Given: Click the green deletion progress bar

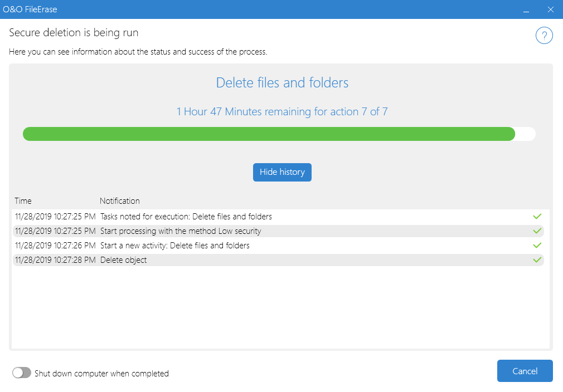Looking at the screenshot, I should click(x=269, y=134).
